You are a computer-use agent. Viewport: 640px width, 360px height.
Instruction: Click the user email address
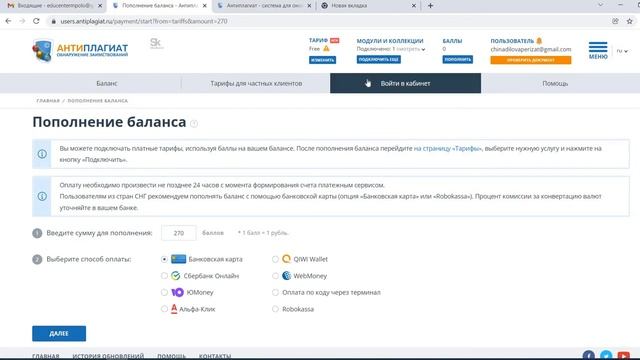click(531, 49)
